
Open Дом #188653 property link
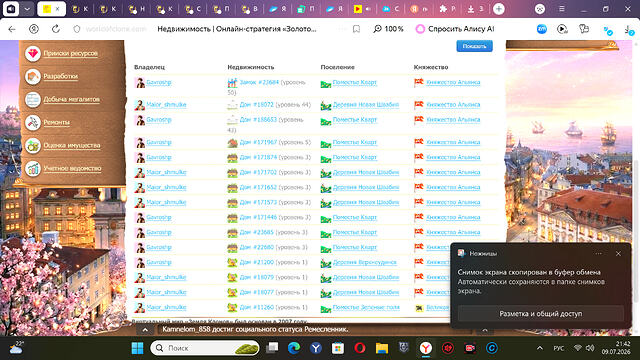[258, 120]
